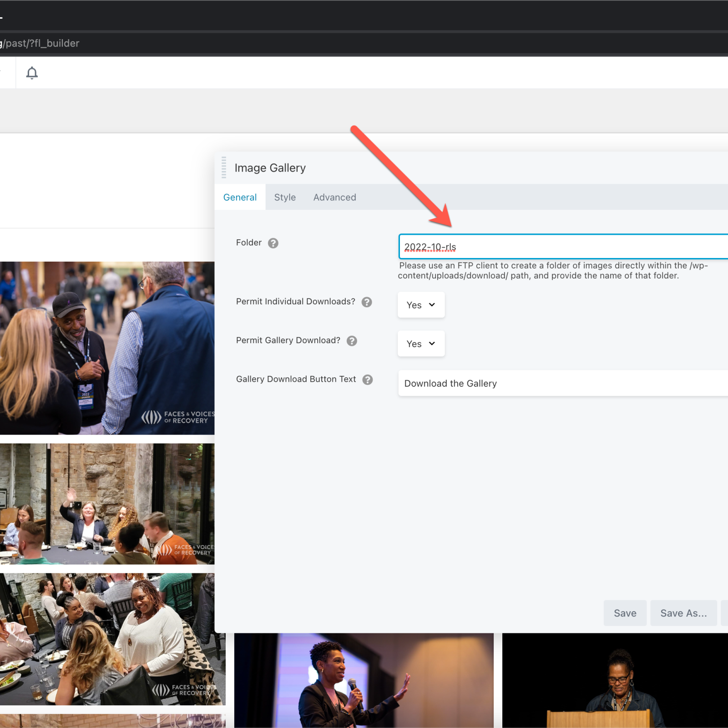Click the Gallery Download Button Text field

coord(563,383)
